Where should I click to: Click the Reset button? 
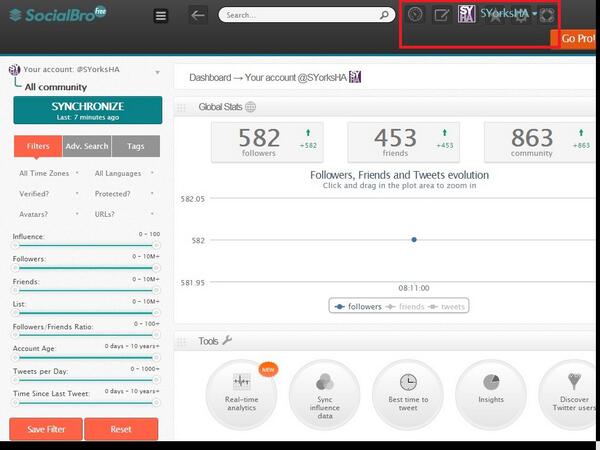pos(121,429)
